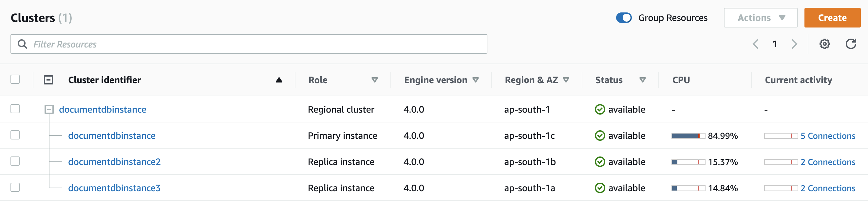Click the Status column sort icon
This screenshot has width=868, height=201.
coord(642,80)
